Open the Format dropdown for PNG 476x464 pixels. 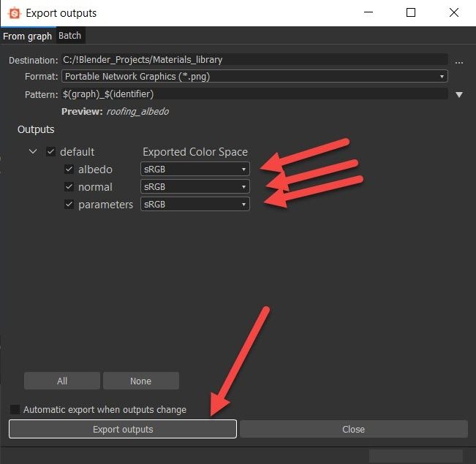click(254, 76)
